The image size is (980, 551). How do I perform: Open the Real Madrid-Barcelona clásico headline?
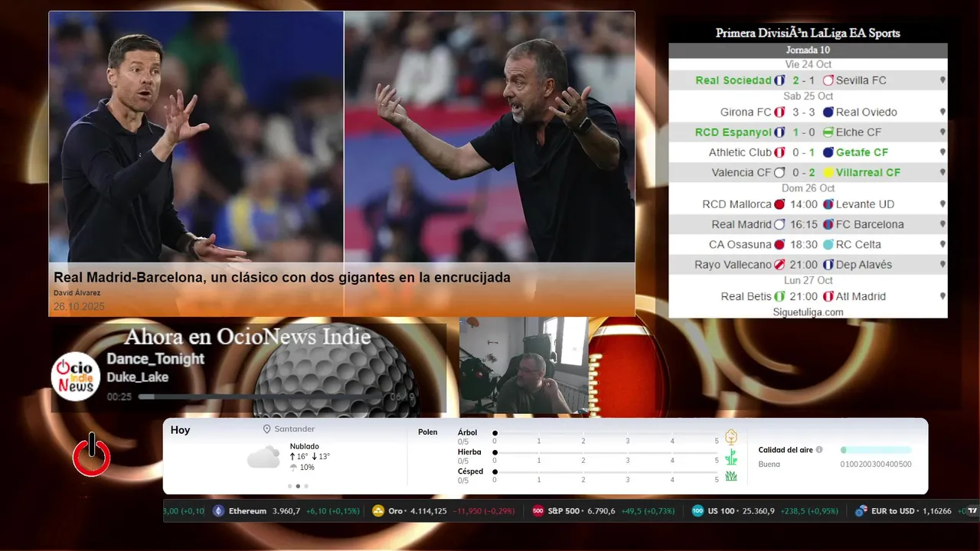tap(282, 278)
